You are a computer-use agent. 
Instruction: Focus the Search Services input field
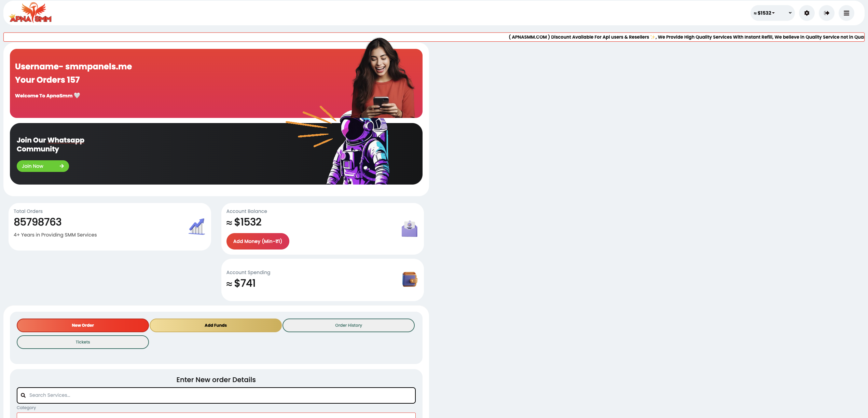tap(216, 395)
